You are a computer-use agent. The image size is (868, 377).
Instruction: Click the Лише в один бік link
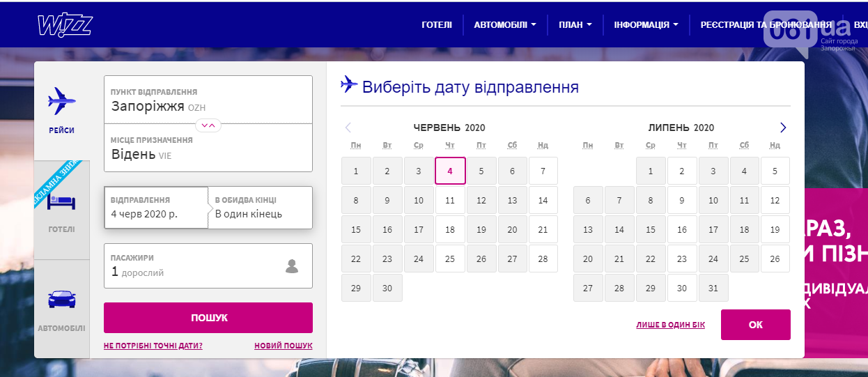(x=670, y=325)
